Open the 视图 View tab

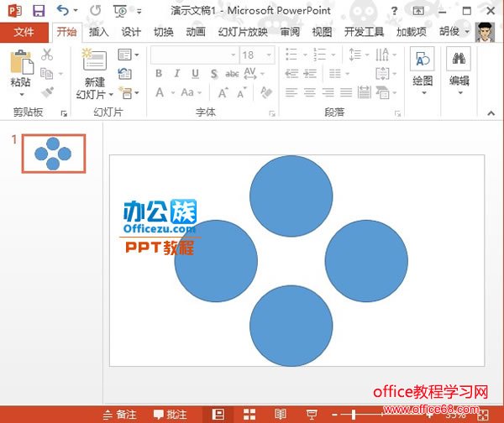322,32
